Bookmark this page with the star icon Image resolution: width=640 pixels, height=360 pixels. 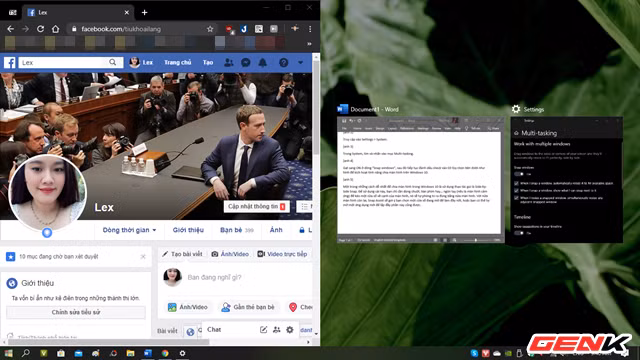(210, 29)
